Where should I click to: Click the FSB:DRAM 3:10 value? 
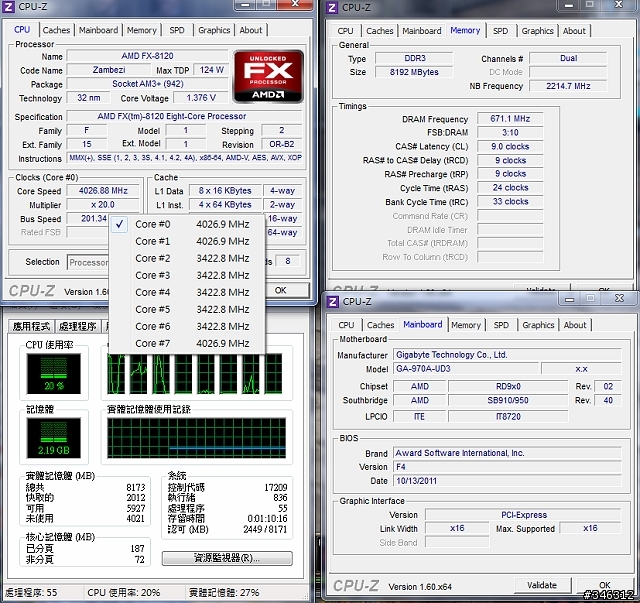click(x=510, y=133)
